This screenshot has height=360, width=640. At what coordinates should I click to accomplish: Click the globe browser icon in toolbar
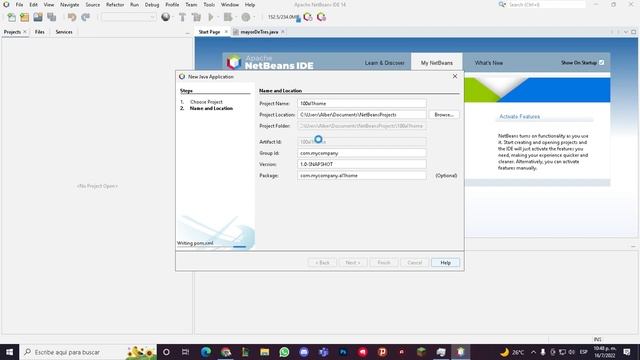click(166, 17)
